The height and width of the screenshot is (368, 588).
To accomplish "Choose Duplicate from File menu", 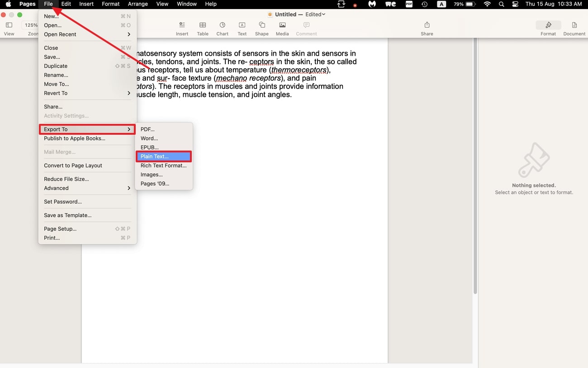I will tap(87, 66).
